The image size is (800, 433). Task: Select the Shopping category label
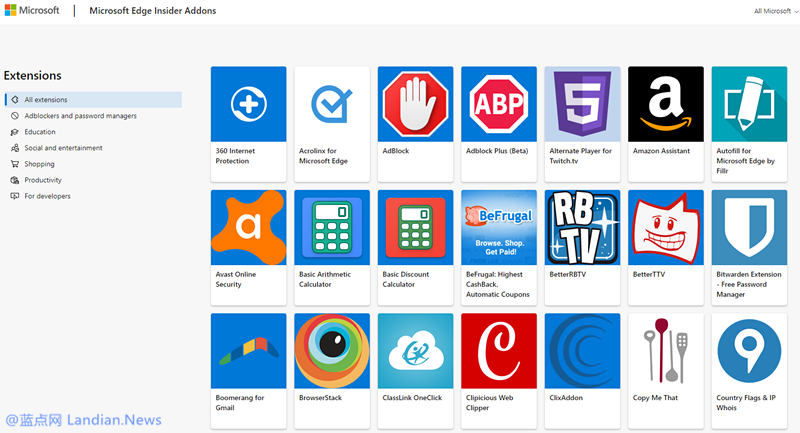pos(39,164)
